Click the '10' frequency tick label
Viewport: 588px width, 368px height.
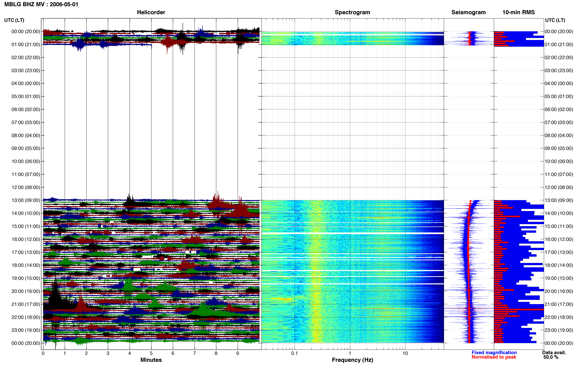coord(405,353)
